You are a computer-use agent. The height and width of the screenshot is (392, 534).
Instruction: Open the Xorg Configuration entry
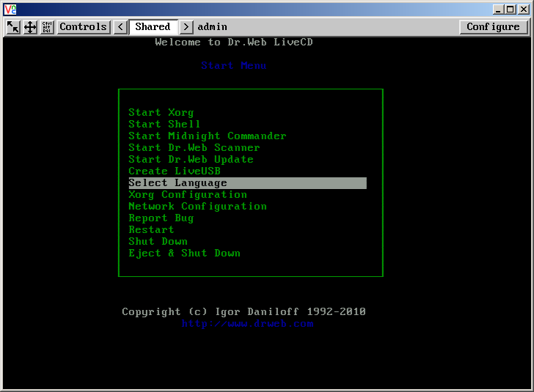[188, 195]
